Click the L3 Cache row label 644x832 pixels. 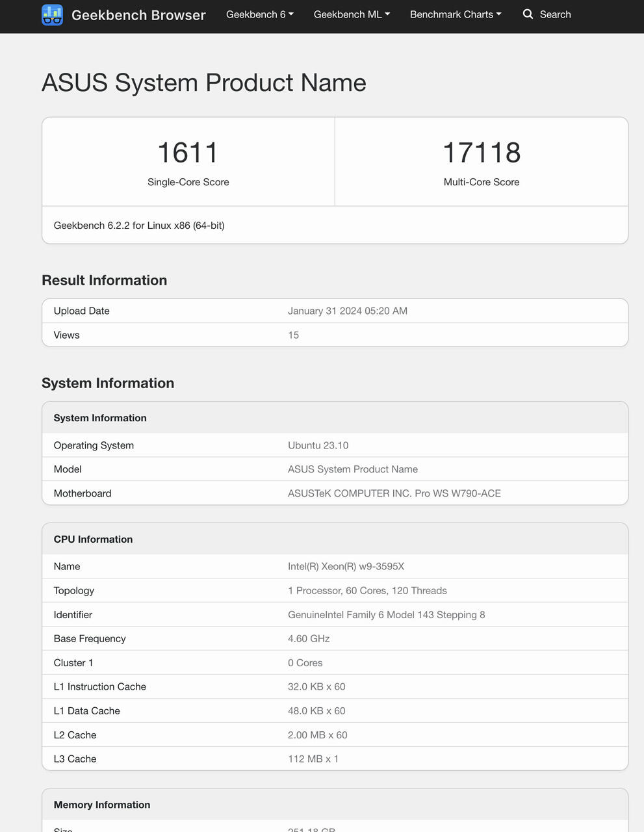click(x=75, y=759)
